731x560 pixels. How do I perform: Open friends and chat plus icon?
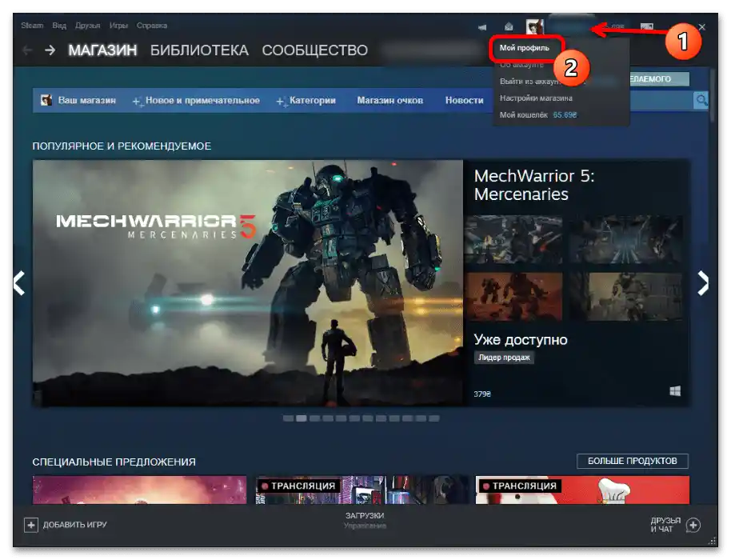(693, 525)
